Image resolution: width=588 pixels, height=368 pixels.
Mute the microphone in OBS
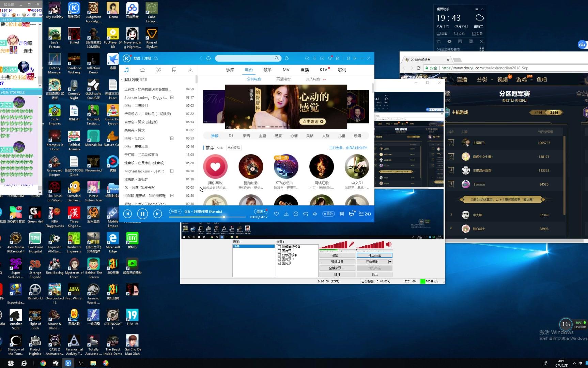click(x=351, y=244)
